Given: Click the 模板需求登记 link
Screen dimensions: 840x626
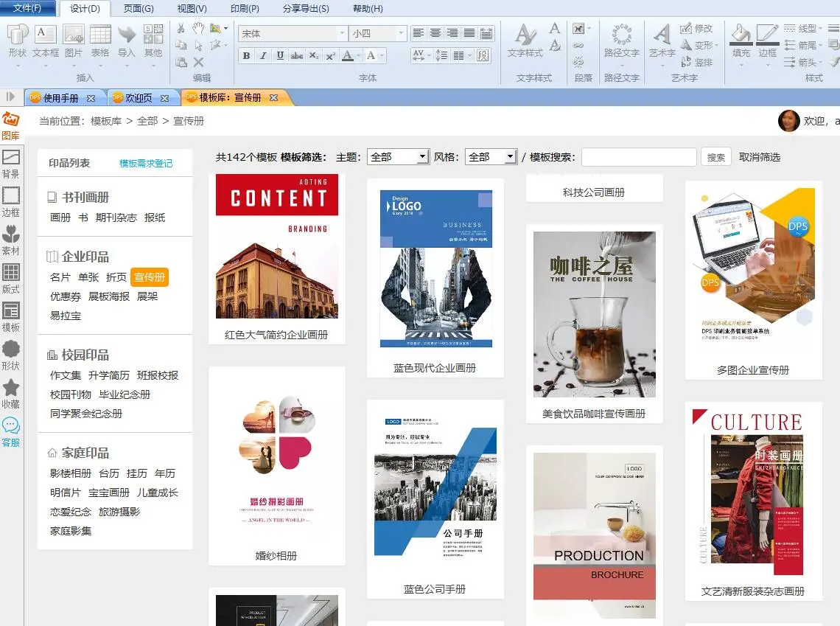Looking at the screenshot, I should click(x=146, y=164).
